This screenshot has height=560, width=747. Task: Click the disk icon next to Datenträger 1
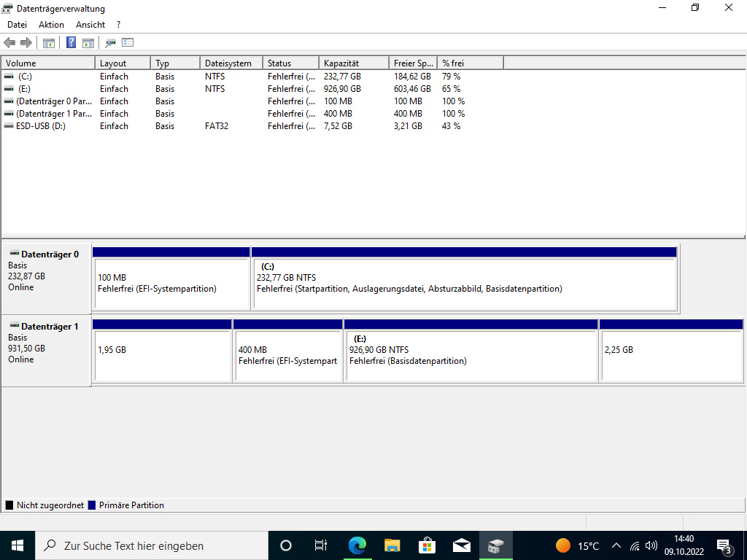coord(15,326)
